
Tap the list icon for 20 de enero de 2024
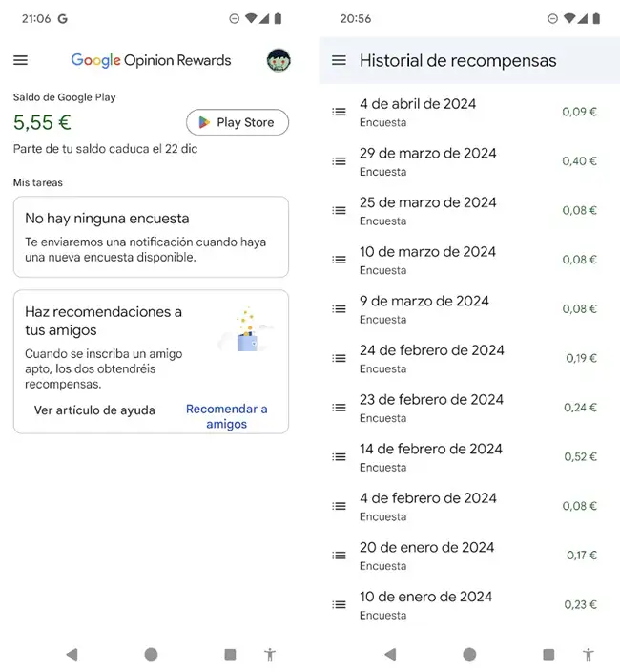click(339, 556)
